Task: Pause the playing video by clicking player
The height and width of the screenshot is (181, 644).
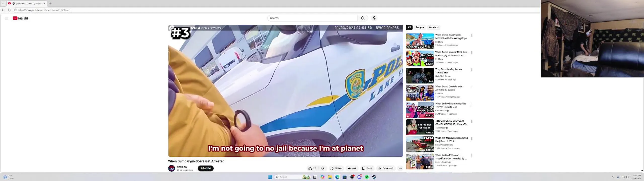Action: coord(286,91)
